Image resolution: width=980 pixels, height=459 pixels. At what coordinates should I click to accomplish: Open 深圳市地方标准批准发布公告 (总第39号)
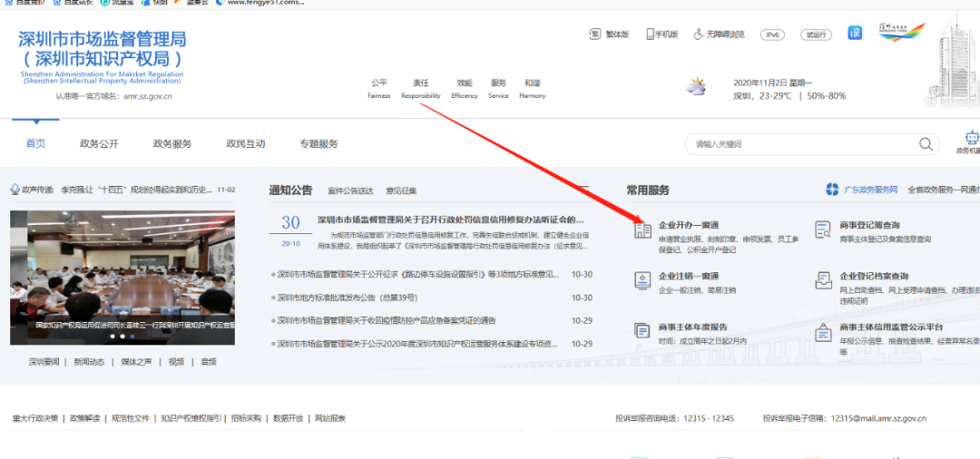[348, 298]
